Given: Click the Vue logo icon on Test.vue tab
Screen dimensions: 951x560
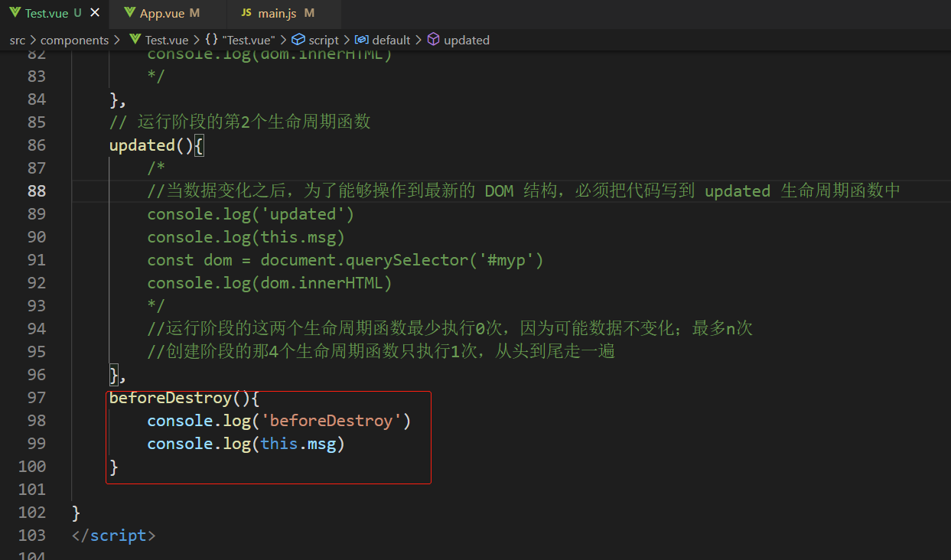Looking at the screenshot, I should tap(15, 13).
